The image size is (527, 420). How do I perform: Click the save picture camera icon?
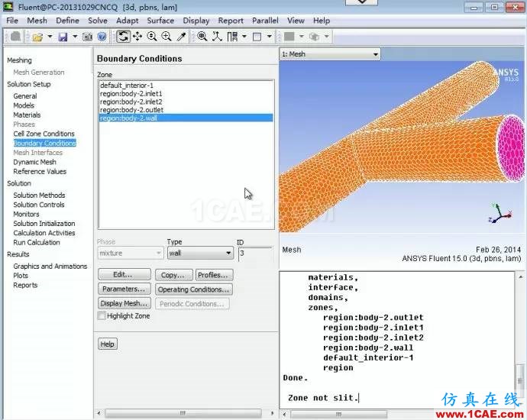point(87,37)
